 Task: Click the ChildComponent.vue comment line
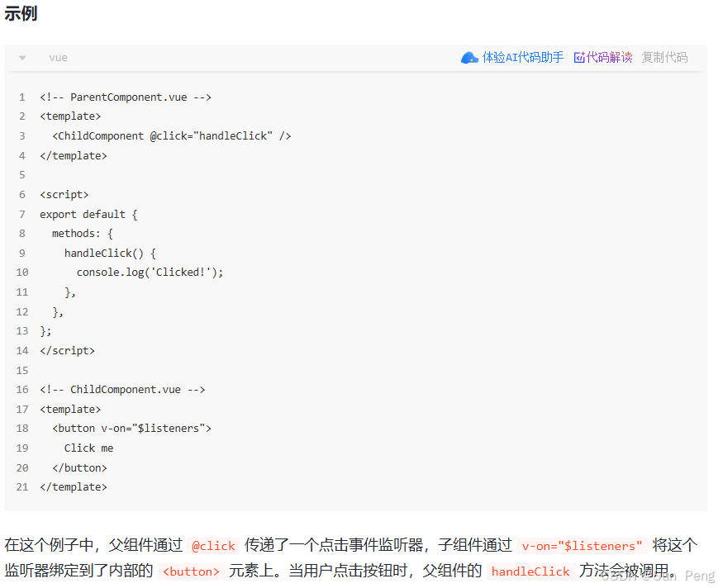[x=122, y=390]
